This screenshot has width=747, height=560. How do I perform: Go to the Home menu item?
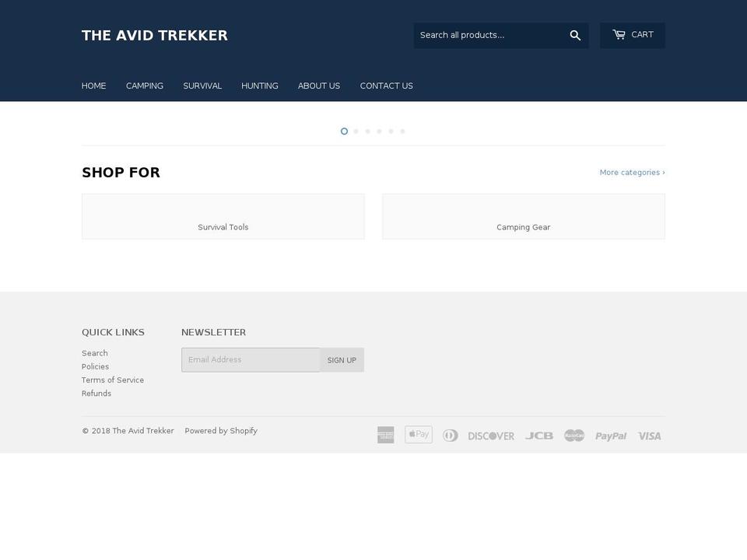tap(94, 86)
